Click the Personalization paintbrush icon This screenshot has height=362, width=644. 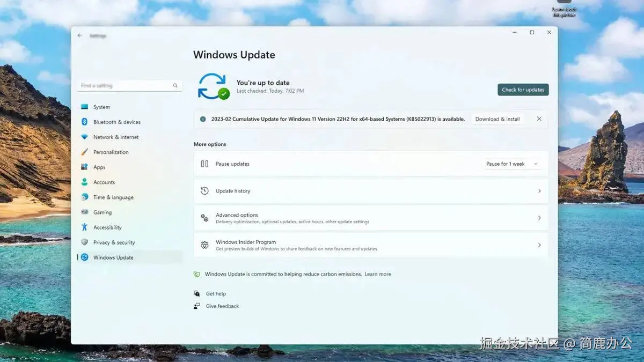84,152
